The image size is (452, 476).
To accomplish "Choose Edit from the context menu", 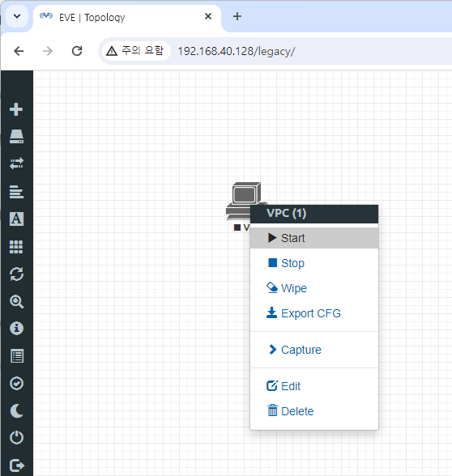I will (314, 386).
